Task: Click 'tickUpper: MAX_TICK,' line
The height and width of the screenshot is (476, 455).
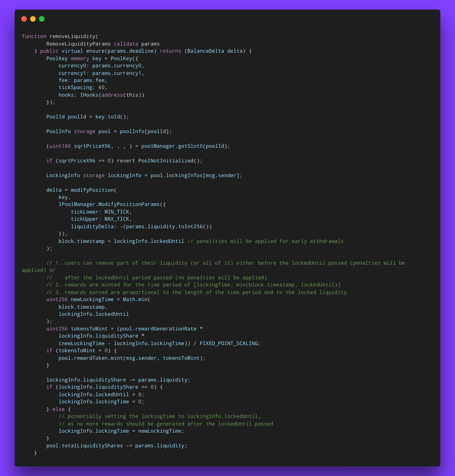Action: [x=101, y=219]
